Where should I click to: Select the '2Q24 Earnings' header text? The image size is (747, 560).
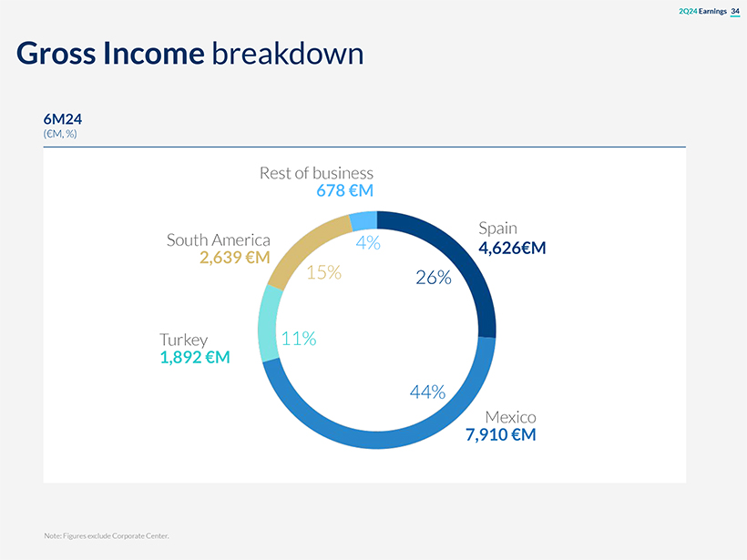(x=701, y=11)
